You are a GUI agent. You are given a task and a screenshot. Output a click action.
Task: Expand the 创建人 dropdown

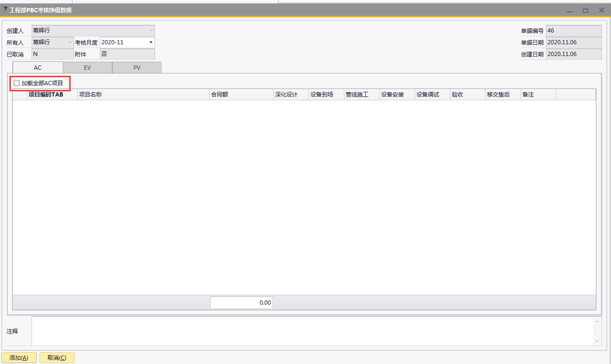151,31
